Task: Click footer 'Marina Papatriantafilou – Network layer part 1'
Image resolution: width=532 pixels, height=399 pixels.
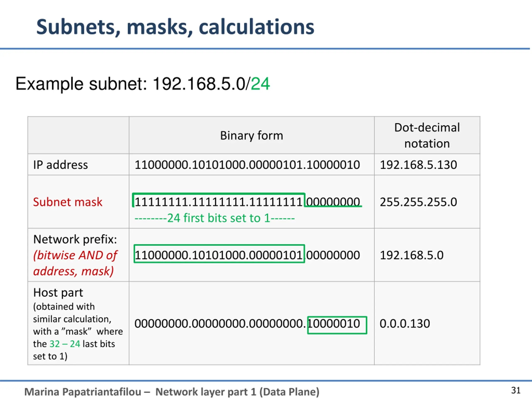Action: [172, 392]
